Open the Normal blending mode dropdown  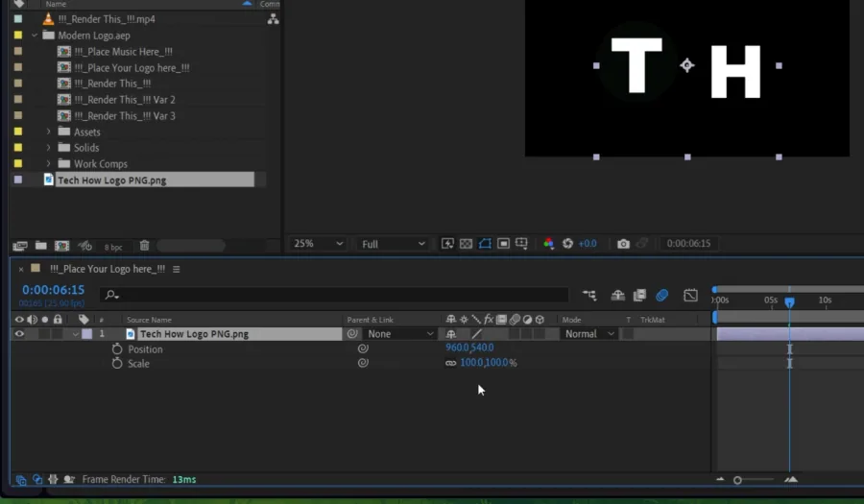tap(588, 334)
